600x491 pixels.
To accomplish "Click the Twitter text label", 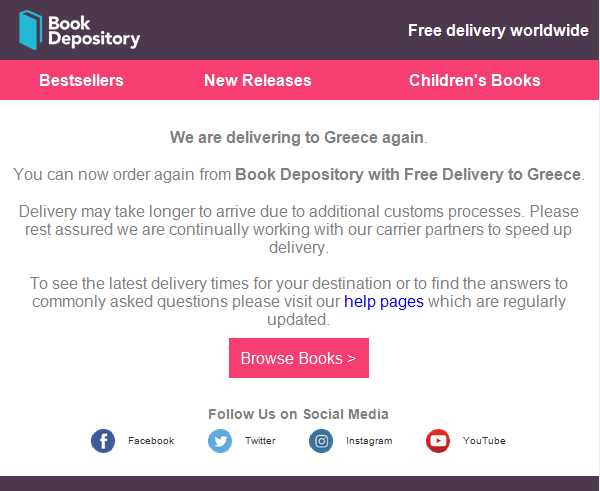I will tap(260, 441).
